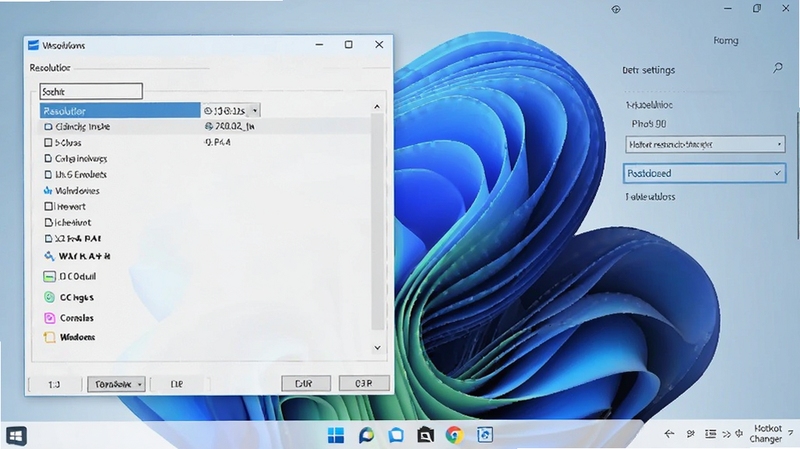Open the Start menu from centered taskbar
This screenshot has height=449, width=800.
click(x=336, y=435)
